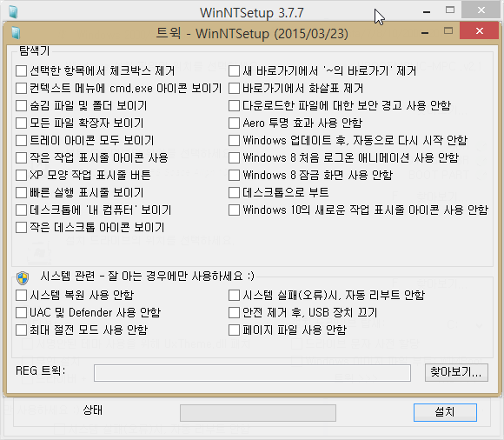
Task: Close the WinNTSetup 3.7.7 main window
Action: point(481,10)
